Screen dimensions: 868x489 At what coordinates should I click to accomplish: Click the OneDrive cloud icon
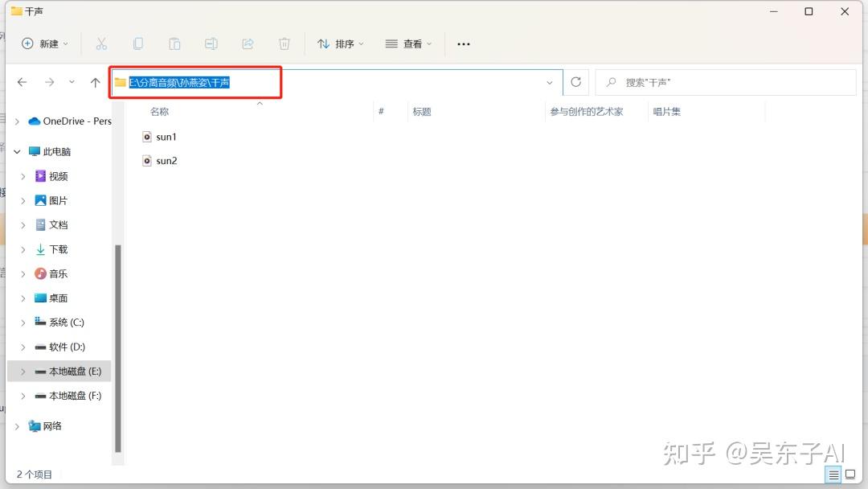click(x=35, y=121)
